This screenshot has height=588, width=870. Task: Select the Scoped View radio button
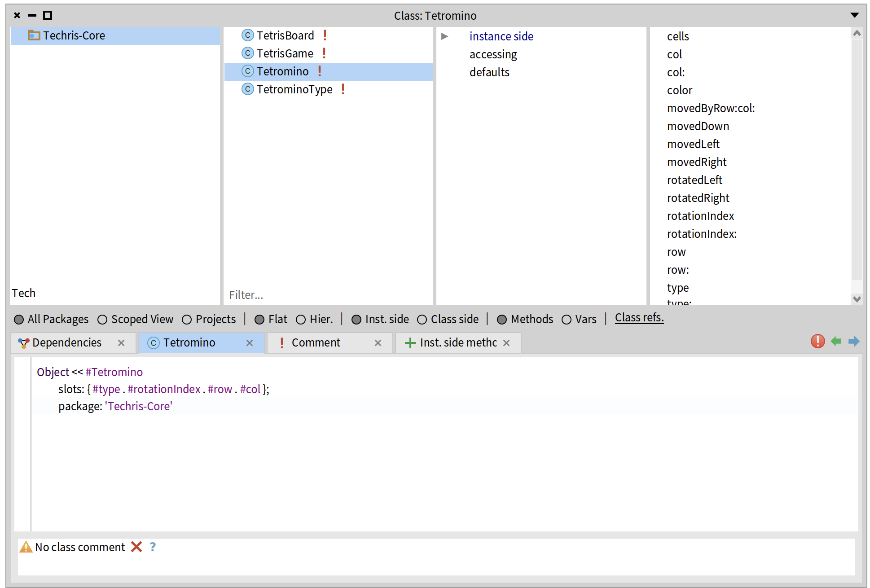[x=102, y=319]
